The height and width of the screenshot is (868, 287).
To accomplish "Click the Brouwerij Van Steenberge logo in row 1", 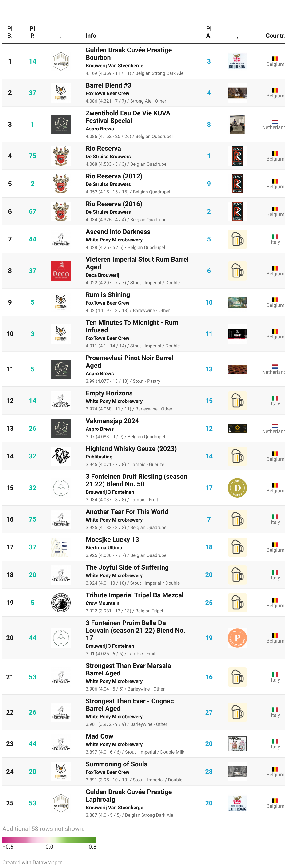I will click(x=61, y=61).
